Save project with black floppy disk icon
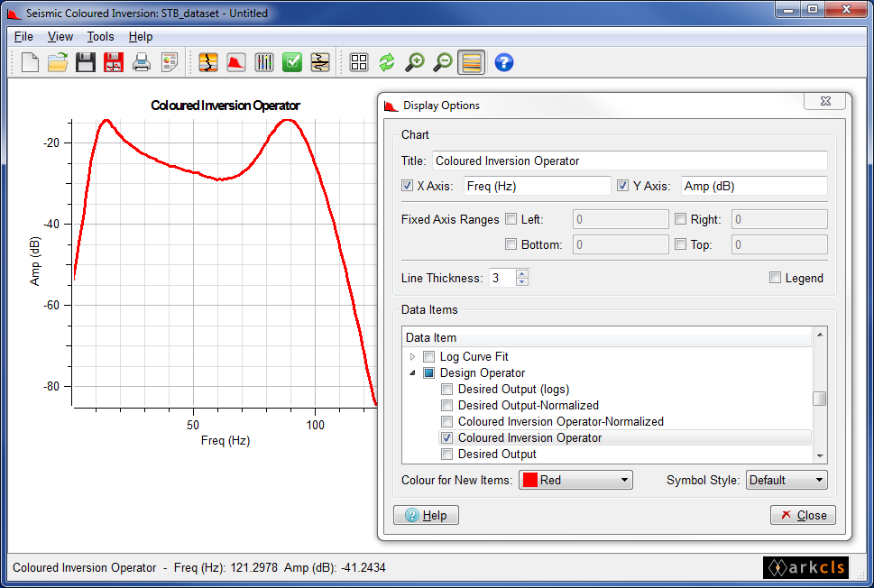 [86, 62]
